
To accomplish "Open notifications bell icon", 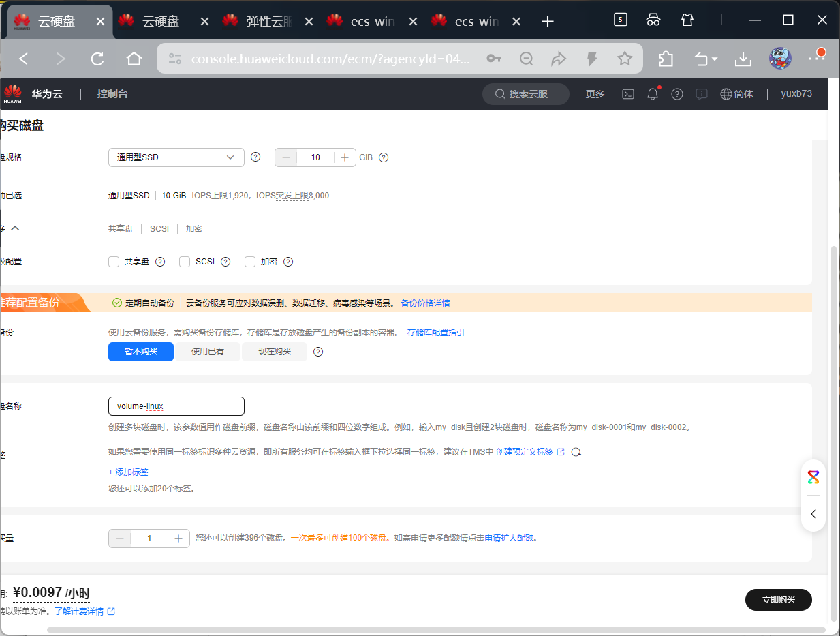I will point(653,94).
